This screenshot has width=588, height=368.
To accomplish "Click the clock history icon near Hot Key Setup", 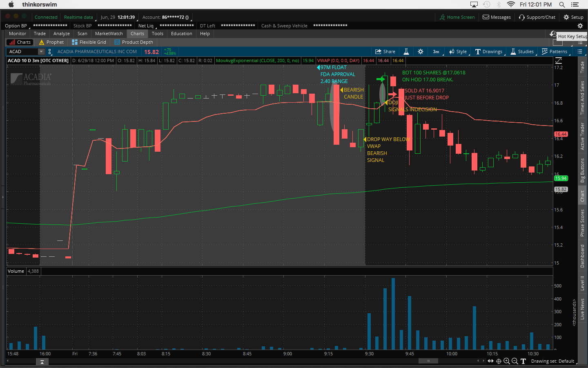I will point(553,34).
